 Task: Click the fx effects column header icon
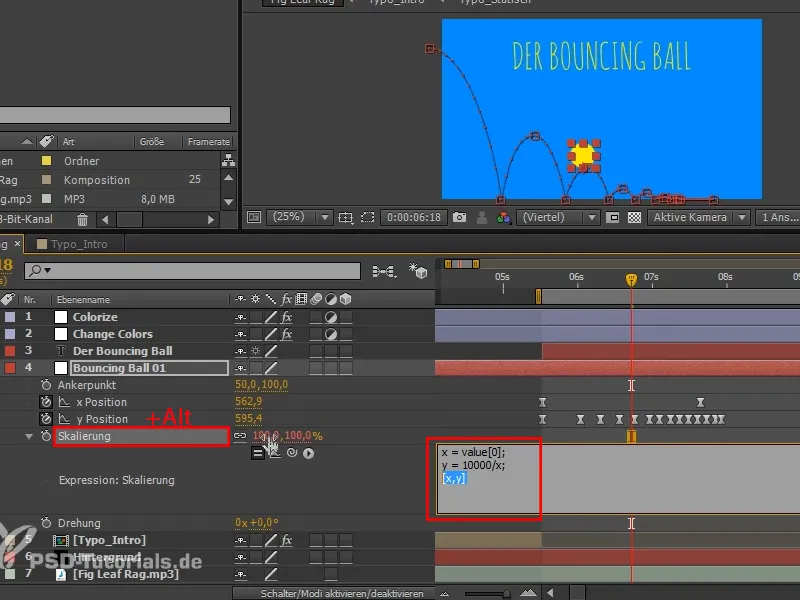tap(286, 299)
